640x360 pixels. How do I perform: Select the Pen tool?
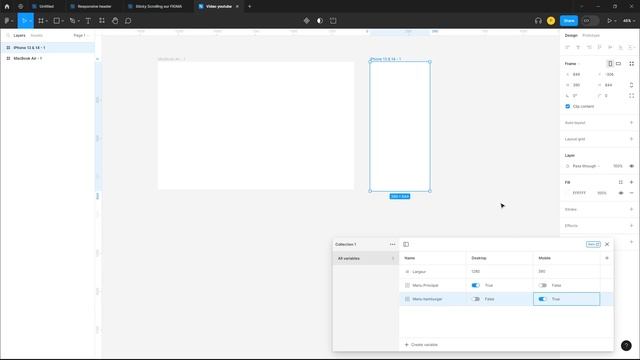pyautogui.click(x=72, y=20)
